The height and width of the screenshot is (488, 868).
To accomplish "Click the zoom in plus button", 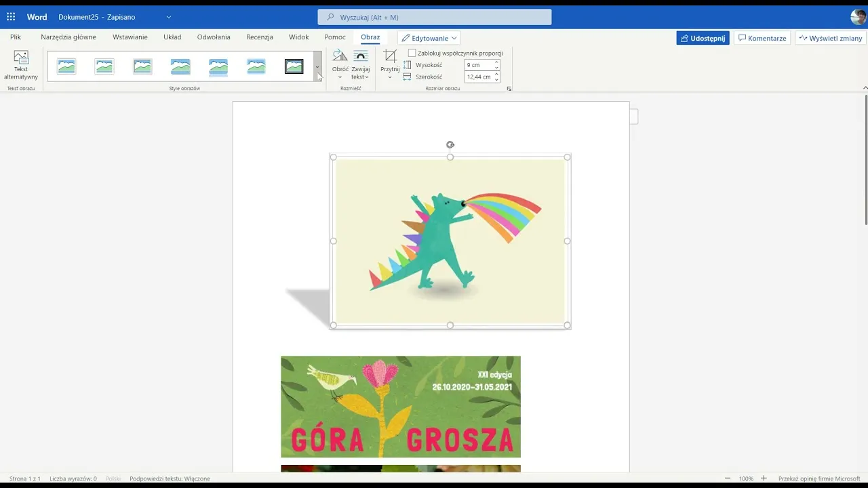I will pyautogui.click(x=764, y=479).
